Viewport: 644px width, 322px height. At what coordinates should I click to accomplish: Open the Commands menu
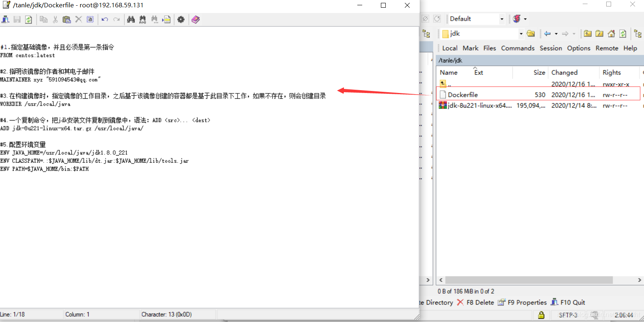(x=518, y=48)
